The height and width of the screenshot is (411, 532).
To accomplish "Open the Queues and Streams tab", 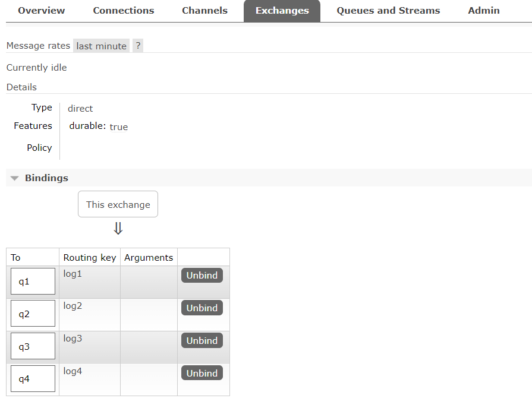I will (x=388, y=11).
